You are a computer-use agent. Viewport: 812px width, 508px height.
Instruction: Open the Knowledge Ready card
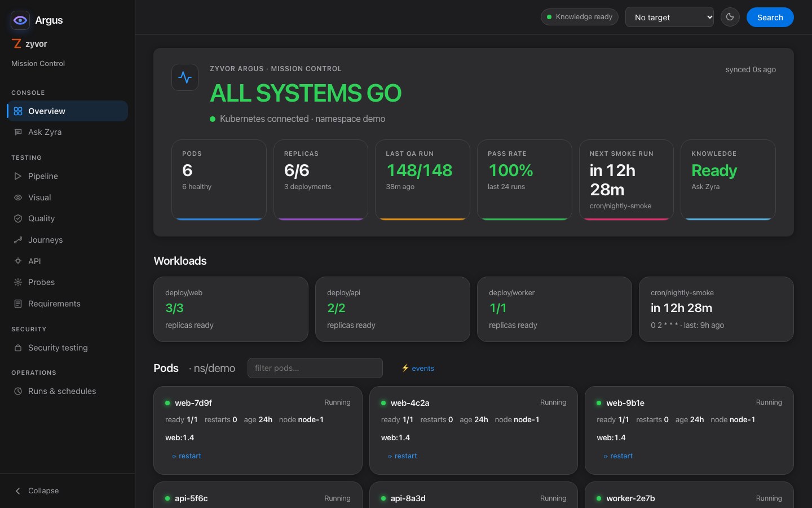pyautogui.click(x=728, y=180)
